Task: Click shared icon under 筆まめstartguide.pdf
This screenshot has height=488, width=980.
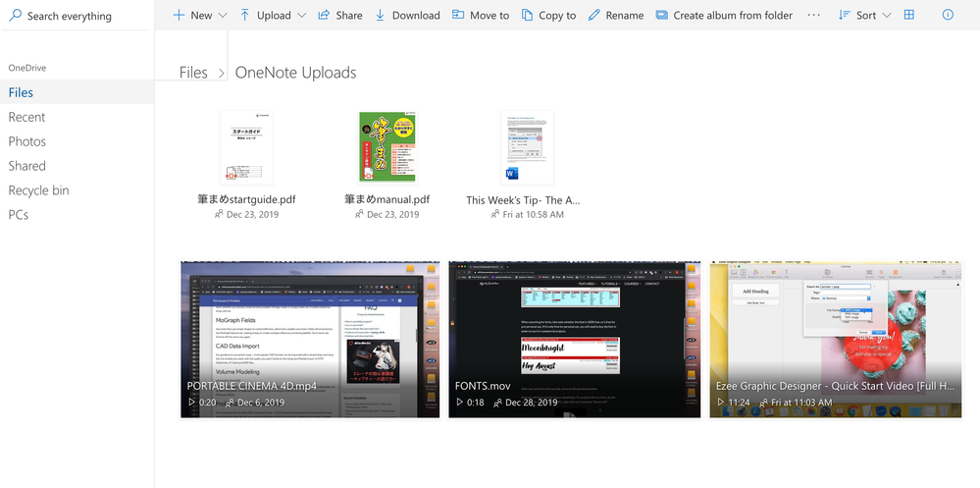Action: coord(219,214)
